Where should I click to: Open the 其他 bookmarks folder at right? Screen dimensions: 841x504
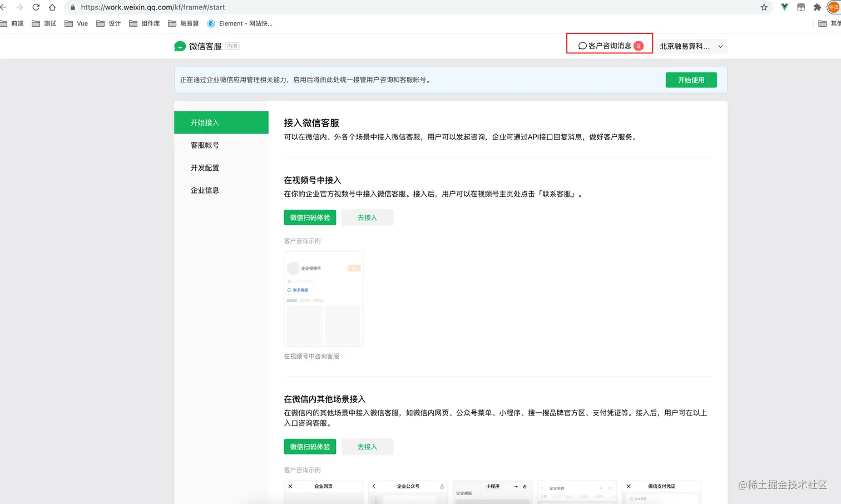(x=830, y=23)
